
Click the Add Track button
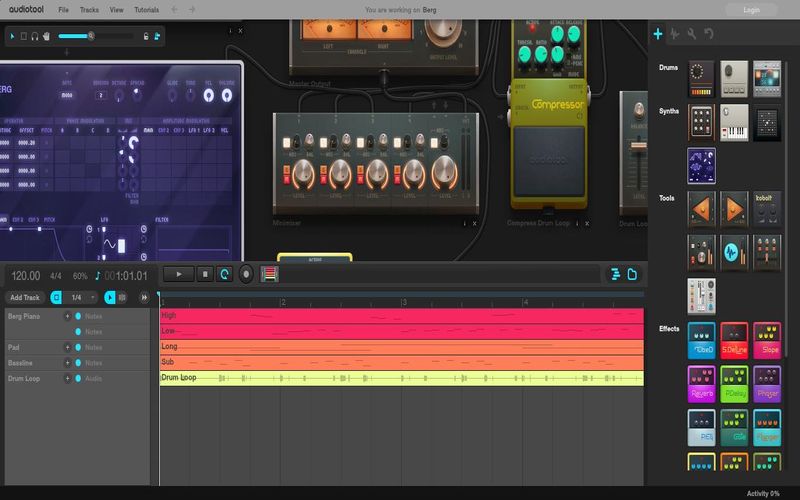(24, 297)
